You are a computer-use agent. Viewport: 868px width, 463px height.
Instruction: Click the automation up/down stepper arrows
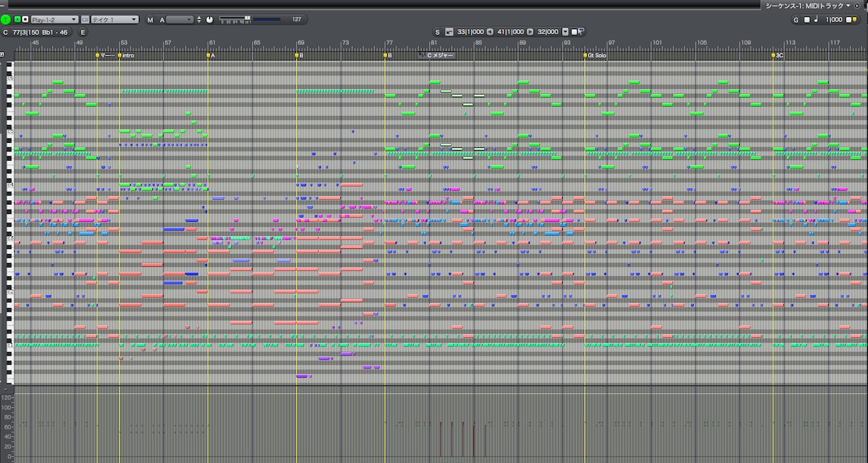[x=199, y=20]
